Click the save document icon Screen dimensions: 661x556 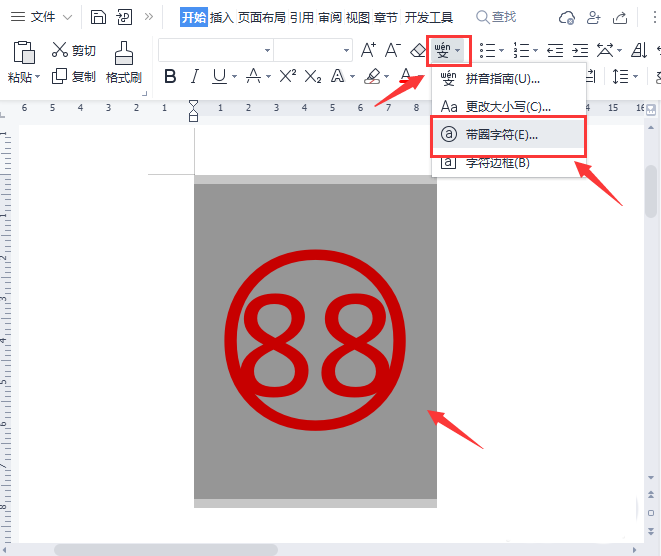coord(98,17)
